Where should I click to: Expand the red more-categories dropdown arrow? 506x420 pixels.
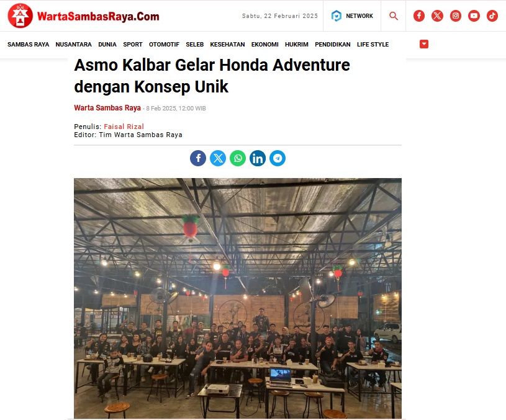tap(424, 44)
